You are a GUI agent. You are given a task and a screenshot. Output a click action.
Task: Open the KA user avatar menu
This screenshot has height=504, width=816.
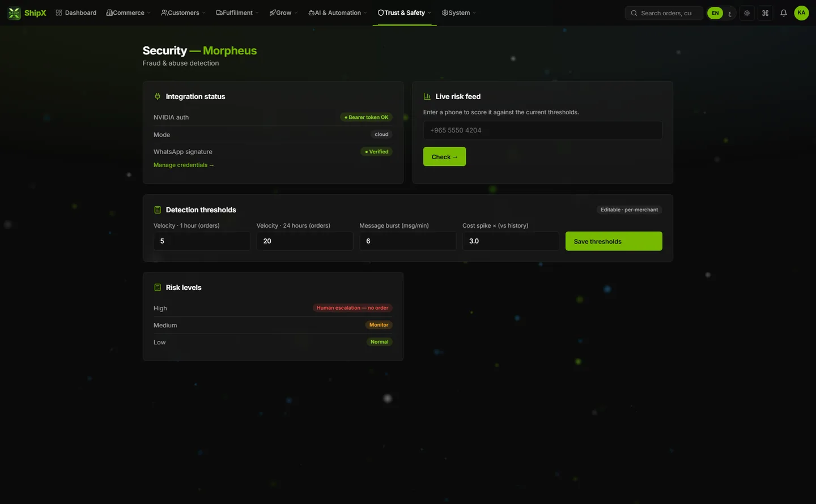(x=801, y=13)
